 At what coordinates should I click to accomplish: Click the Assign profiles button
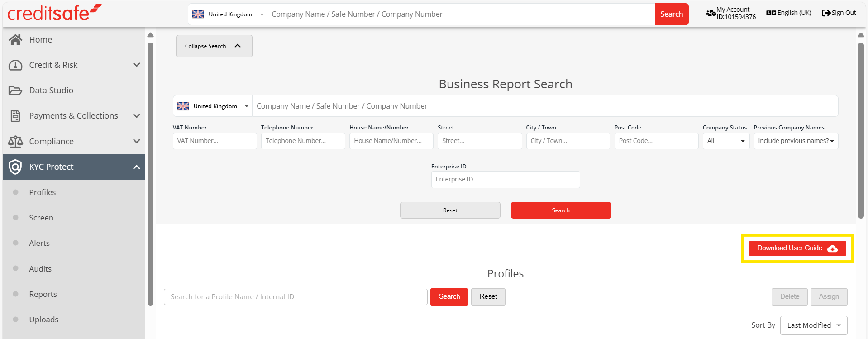(x=829, y=297)
